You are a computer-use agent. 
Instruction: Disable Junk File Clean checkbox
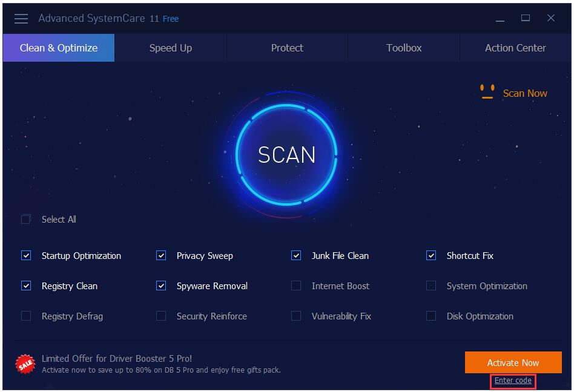(x=296, y=256)
